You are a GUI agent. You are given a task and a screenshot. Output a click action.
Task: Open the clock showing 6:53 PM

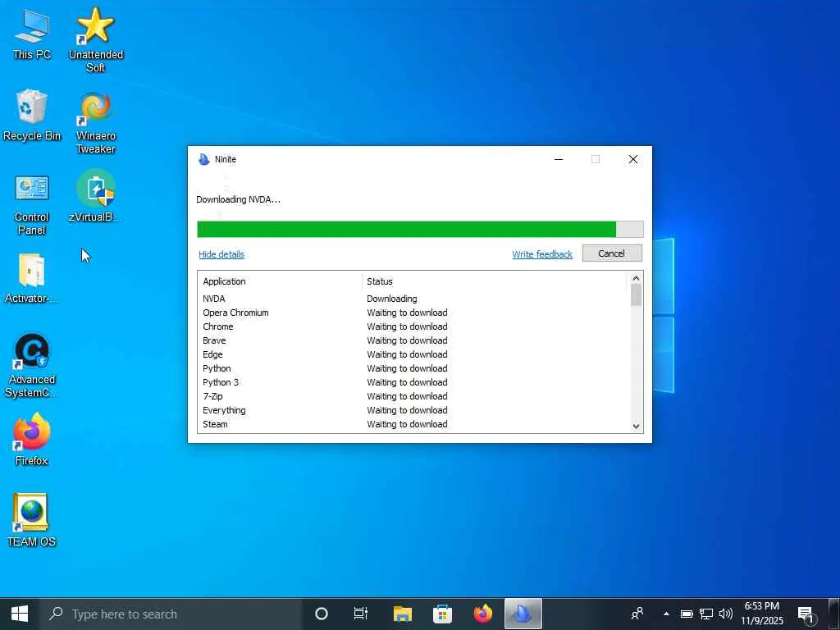pos(762,614)
